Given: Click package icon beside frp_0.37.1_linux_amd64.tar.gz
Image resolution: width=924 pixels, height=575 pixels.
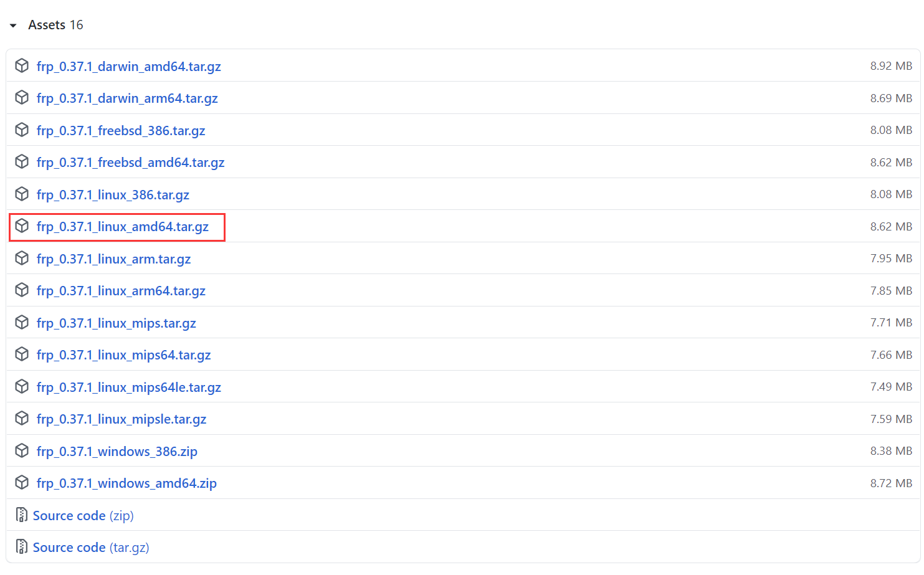Looking at the screenshot, I should coord(22,226).
